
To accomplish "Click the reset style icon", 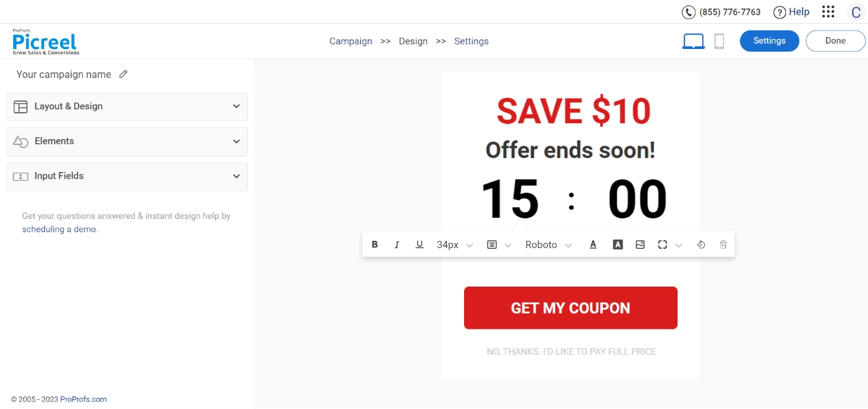I will pyautogui.click(x=701, y=245).
